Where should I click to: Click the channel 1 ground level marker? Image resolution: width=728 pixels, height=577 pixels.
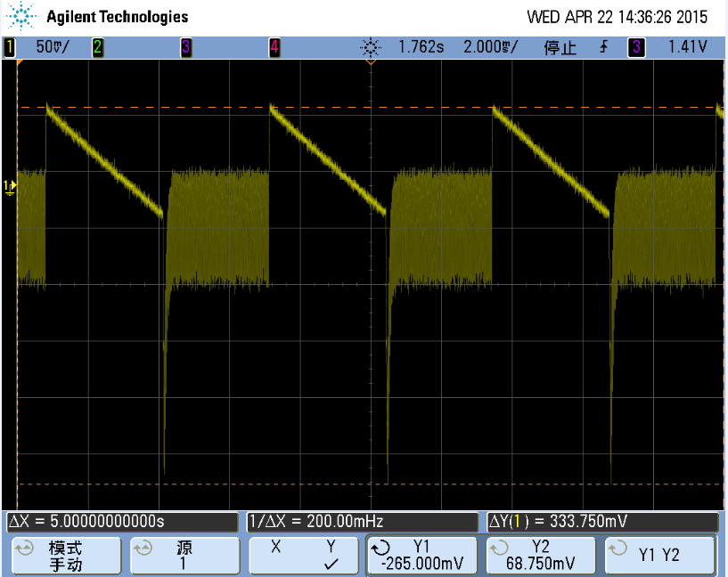pyautogui.click(x=10, y=187)
